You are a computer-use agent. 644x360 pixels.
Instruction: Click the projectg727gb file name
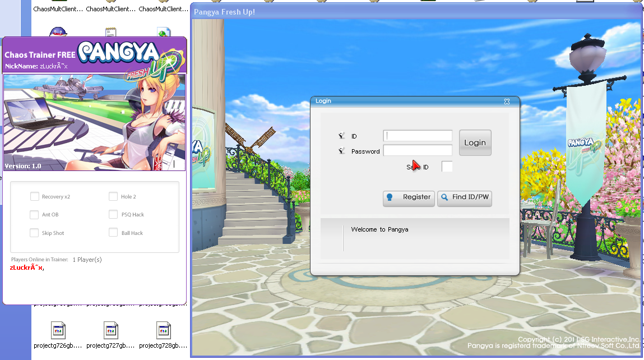[111, 345]
